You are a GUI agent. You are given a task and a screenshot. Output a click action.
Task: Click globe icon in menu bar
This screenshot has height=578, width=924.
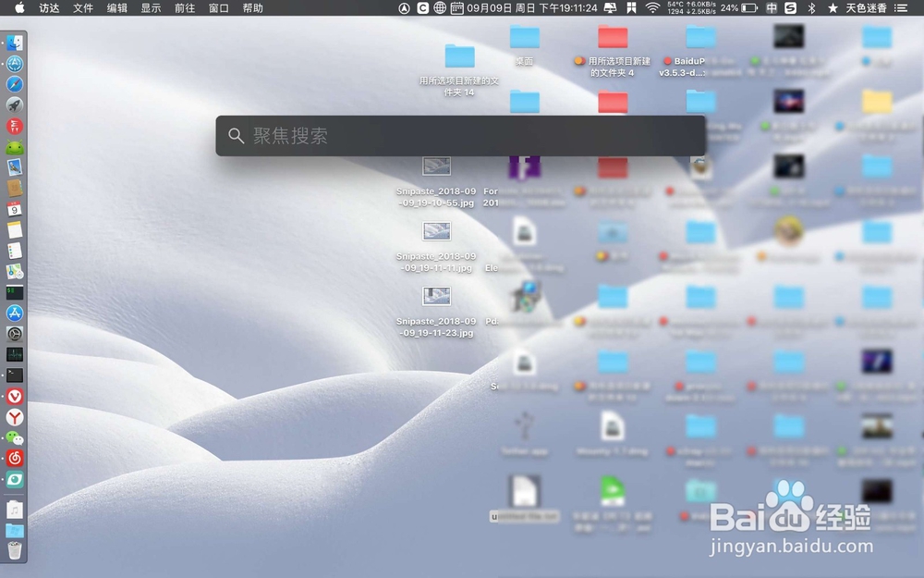(x=440, y=7)
